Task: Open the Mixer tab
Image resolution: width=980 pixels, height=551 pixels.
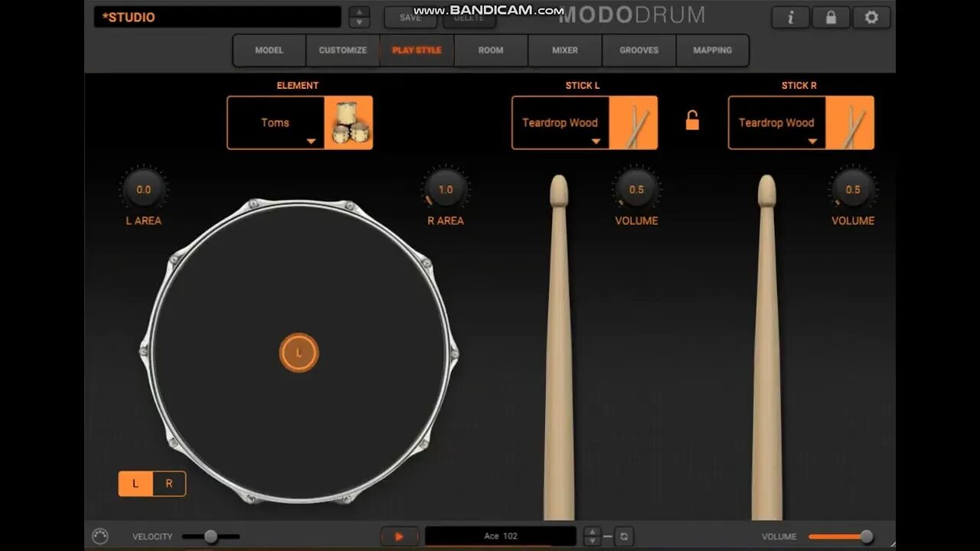Action: coord(565,51)
